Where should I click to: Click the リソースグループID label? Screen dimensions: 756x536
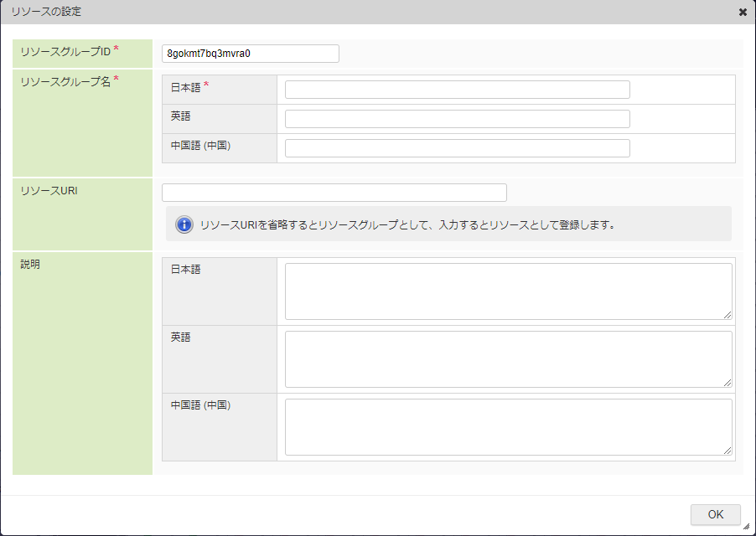pyautogui.click(x=65, y=52)
